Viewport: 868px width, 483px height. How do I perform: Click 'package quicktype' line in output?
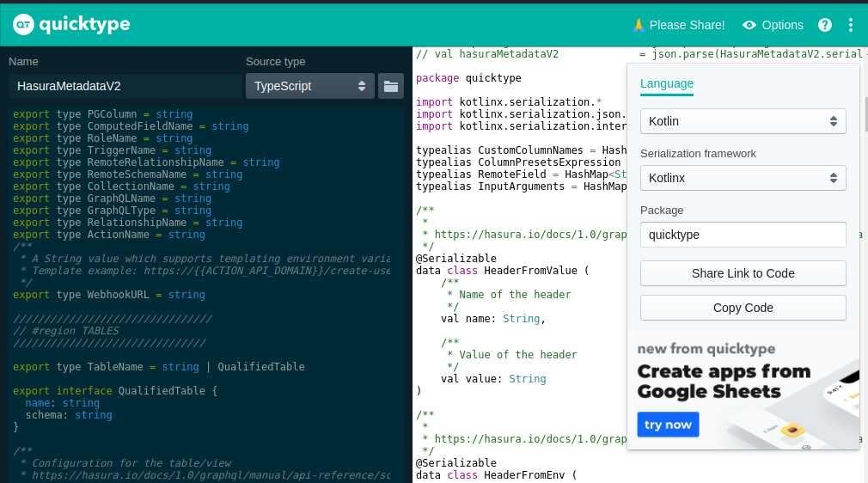click(468, 78)
